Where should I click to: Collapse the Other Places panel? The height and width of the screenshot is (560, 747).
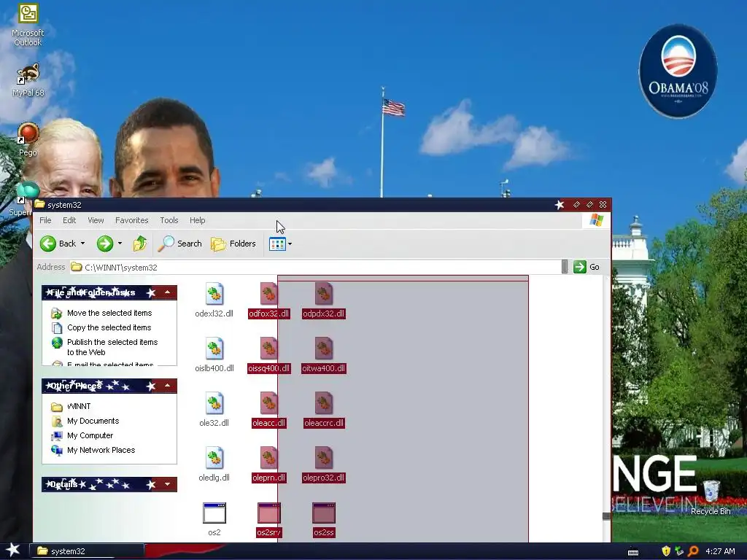[167, 385]
